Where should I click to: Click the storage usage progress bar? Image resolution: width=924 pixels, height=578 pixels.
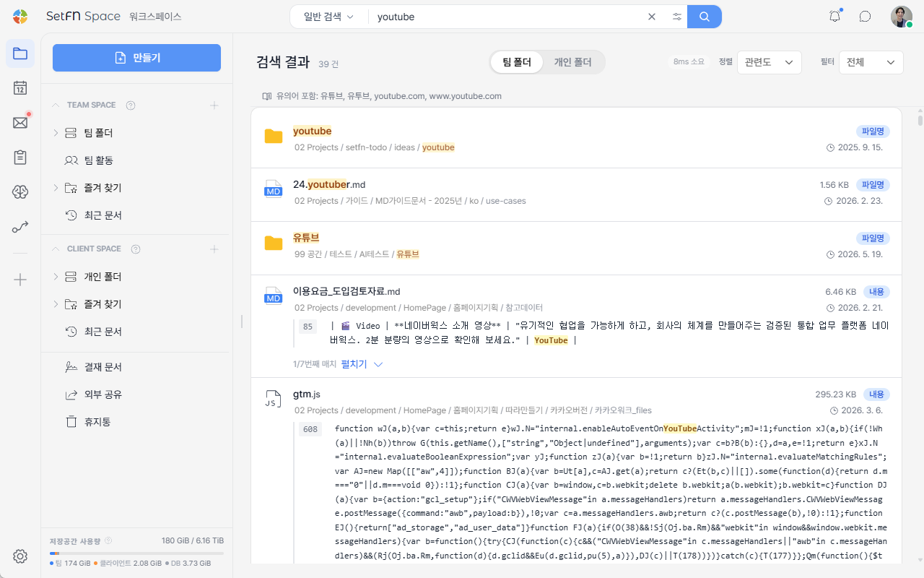click(136, 553)
